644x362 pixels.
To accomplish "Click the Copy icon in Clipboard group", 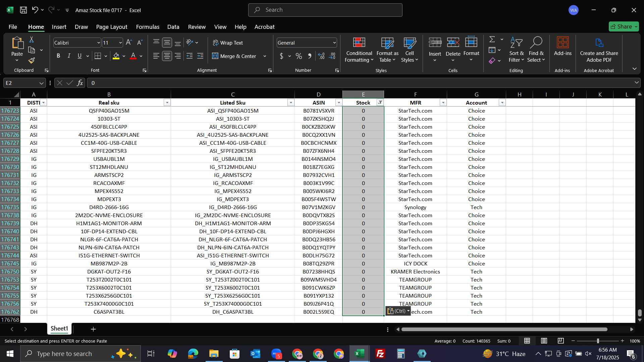I will point(32,50).
